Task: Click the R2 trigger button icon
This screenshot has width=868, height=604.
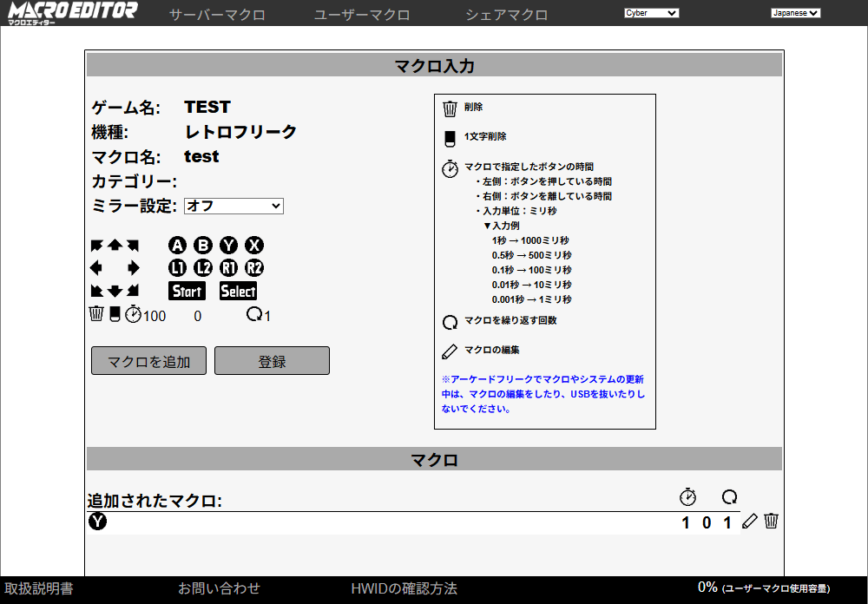Action: [x=254, y=268]
